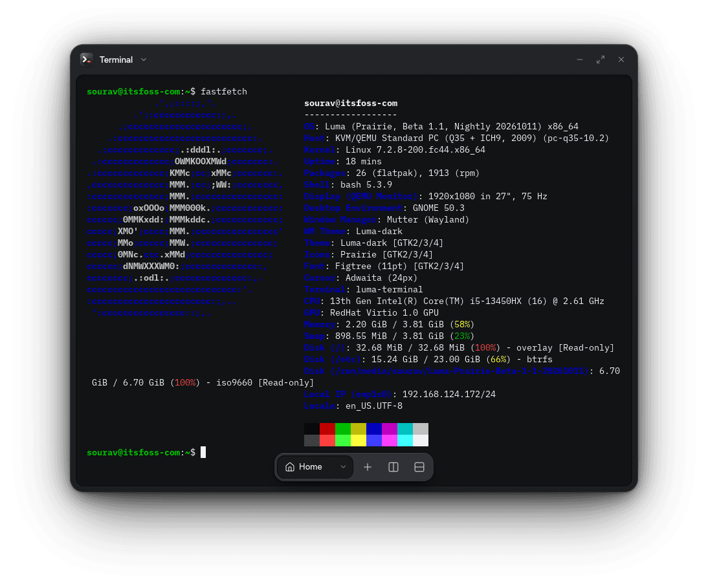Open a new tab with the plus icon
708x588 pixels.
[x=368, y=467]
